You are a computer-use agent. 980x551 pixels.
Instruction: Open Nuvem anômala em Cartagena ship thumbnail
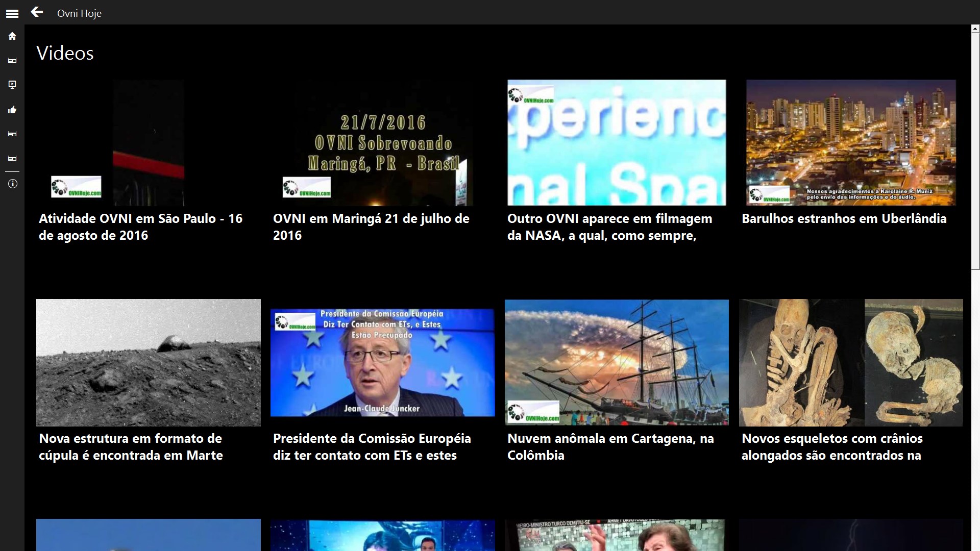pyautogui.click(x=617, y=362)
